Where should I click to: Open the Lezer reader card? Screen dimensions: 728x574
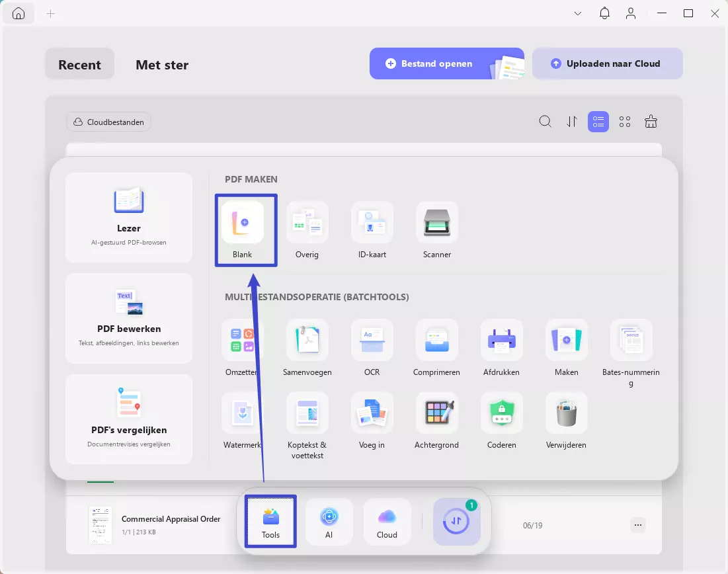coord(129,218)
